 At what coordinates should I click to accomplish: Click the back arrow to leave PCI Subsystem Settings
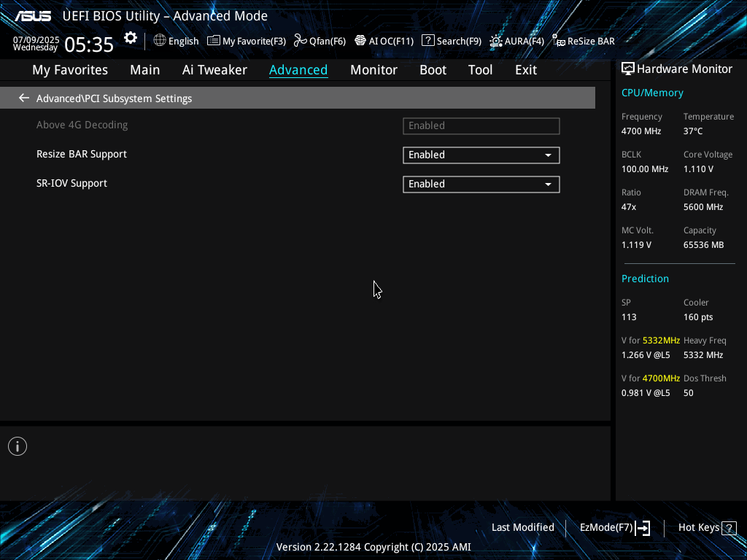(x=24, y=98)
